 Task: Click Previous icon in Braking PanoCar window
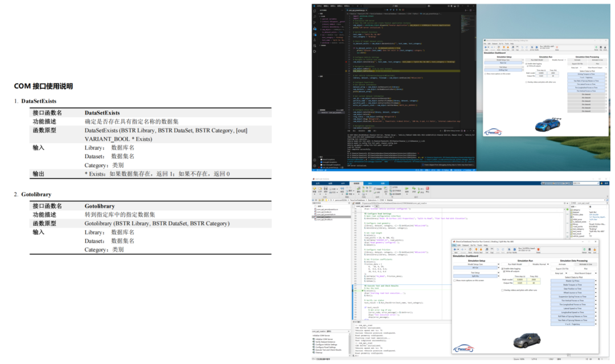[476, 249]
